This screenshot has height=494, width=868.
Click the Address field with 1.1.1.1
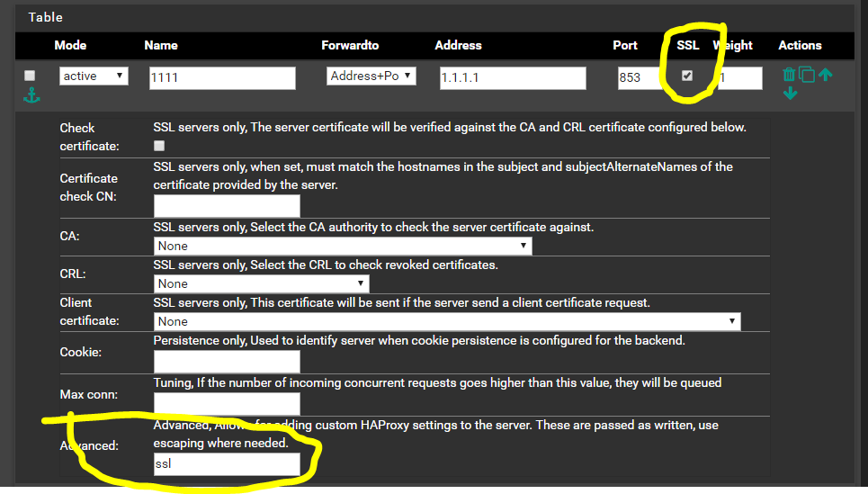[x=512, y=78]
